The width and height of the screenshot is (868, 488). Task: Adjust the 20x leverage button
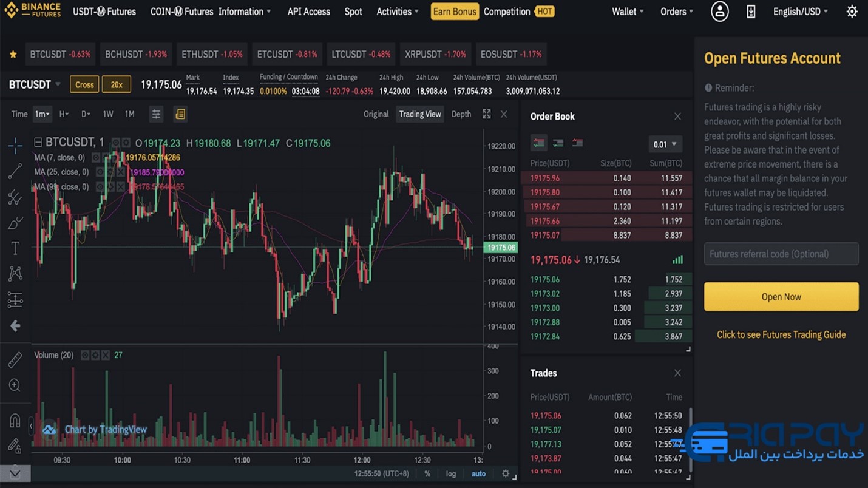117,84
